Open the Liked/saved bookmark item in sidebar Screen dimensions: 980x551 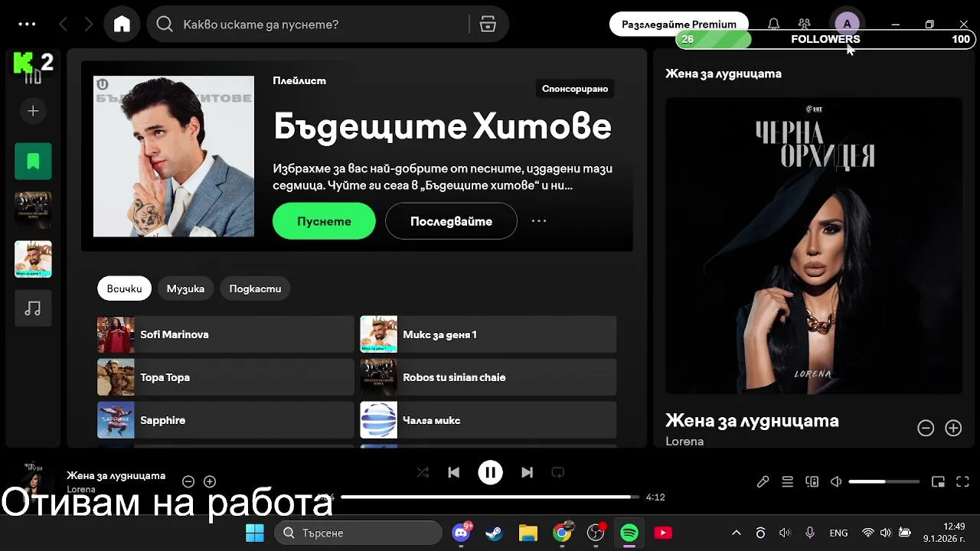(x=33, y=161)
